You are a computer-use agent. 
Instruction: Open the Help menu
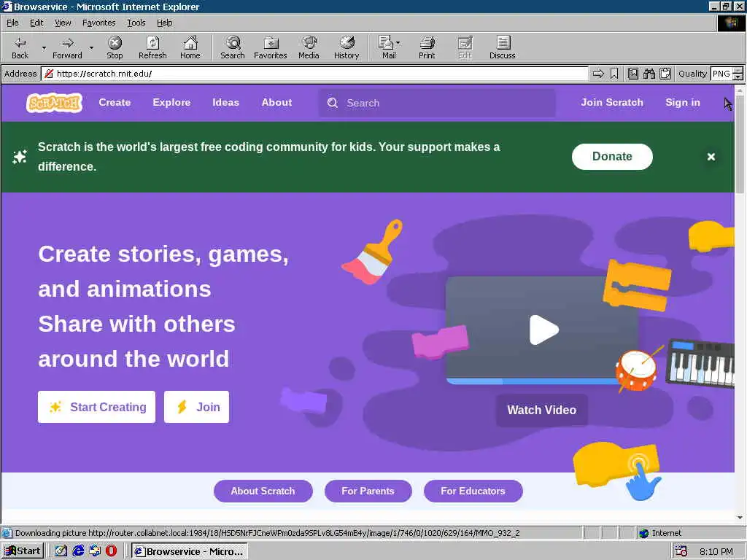[x=164, y=23]
